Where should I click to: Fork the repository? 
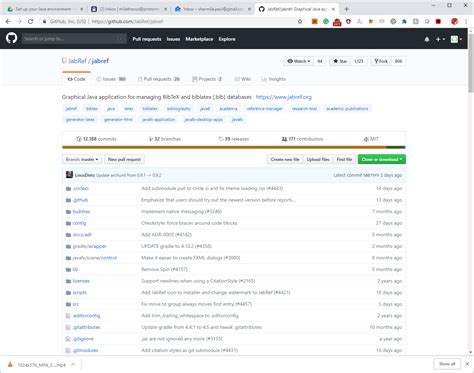click(x=381, y=61)
